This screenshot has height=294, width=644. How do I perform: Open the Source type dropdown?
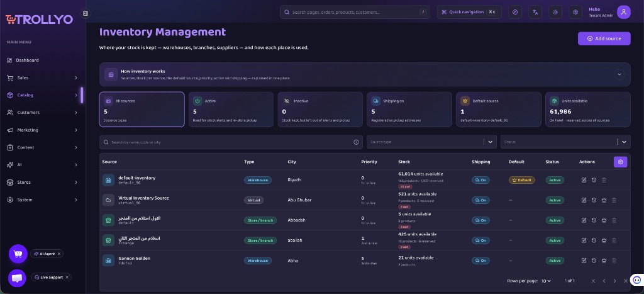click(x=431, y=142)
